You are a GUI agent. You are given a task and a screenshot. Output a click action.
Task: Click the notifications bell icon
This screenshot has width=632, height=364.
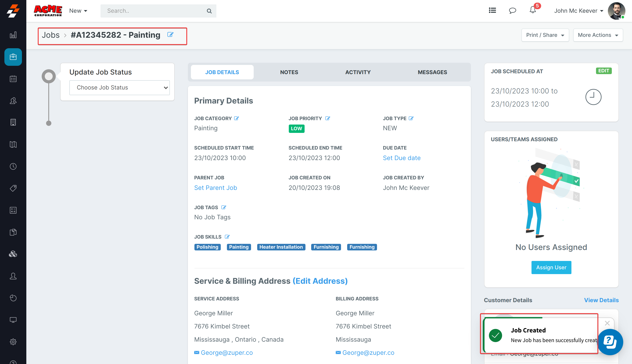click(532, 11)
